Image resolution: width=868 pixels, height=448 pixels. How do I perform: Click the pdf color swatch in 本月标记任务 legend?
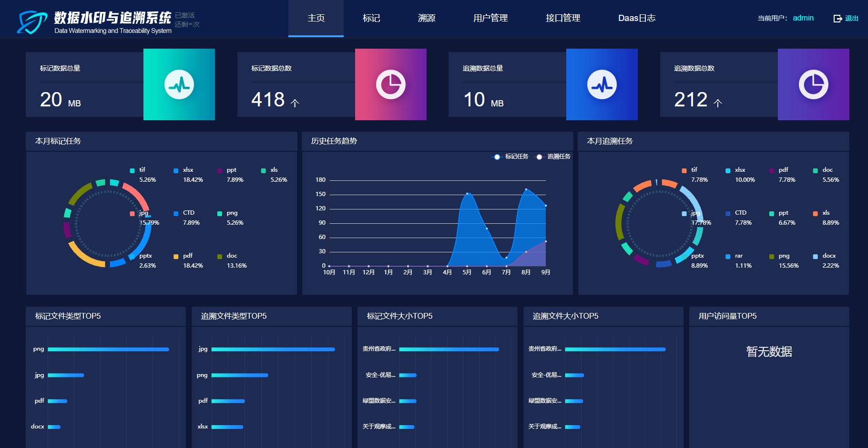tap(176, 257)
